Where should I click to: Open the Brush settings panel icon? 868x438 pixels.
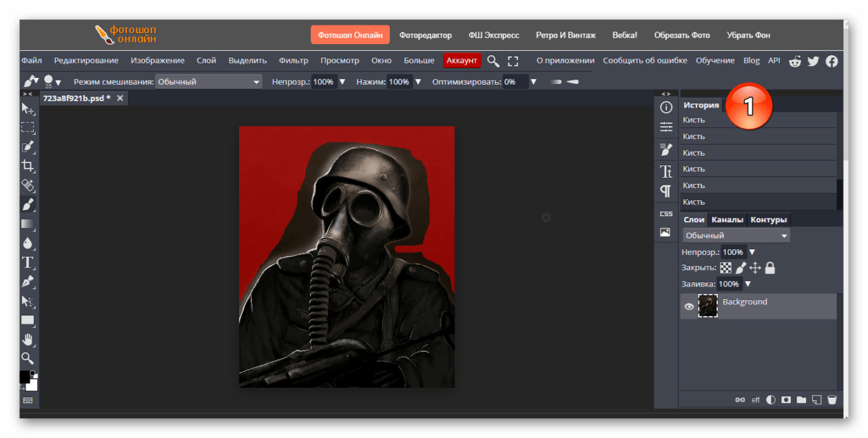665,149
